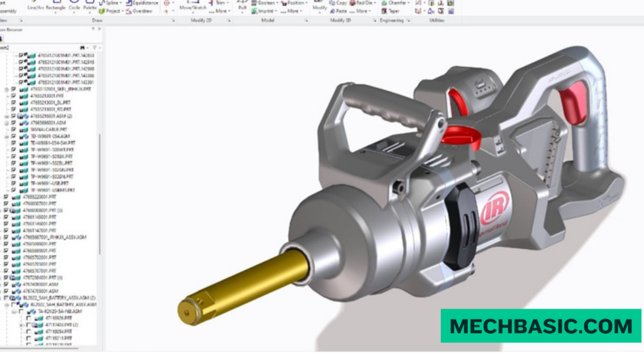Select TP-W9691-500WT.PRT tree item
644x362 pixels.
[x=52, y=150]
